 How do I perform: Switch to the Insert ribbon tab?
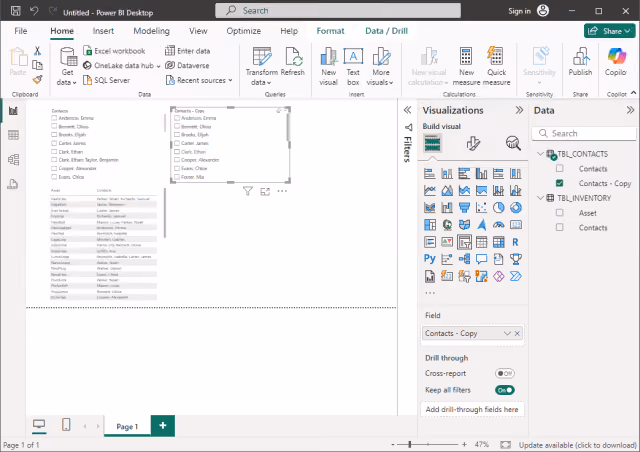[x=103, y=31]
